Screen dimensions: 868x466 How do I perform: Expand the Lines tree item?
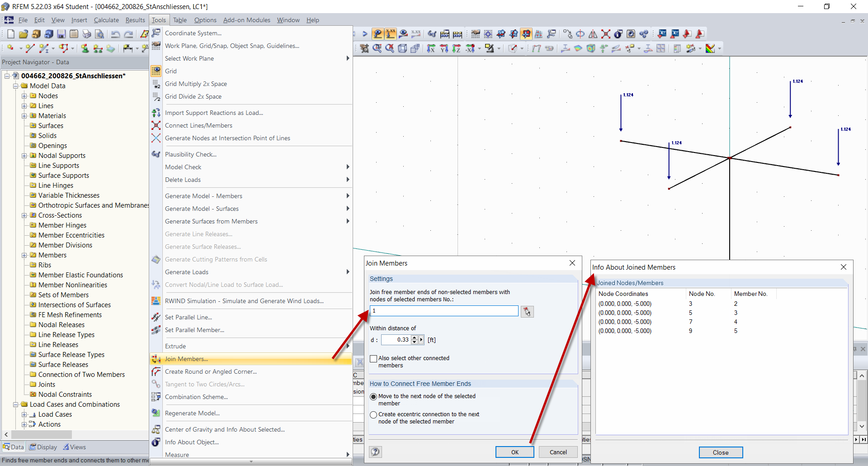click(x=24, y=106)
